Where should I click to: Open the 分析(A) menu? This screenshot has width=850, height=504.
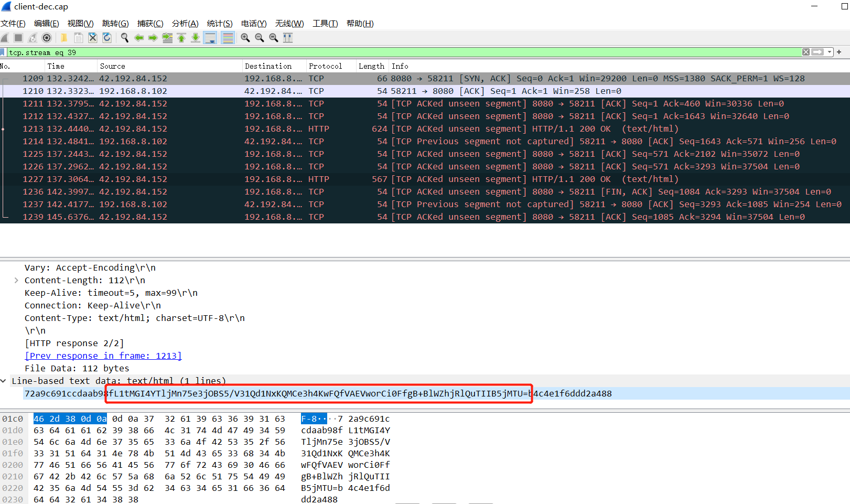[x=185, y=24]
